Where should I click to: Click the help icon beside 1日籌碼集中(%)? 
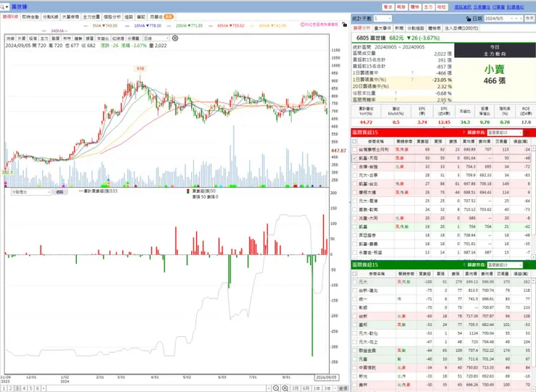412,80
